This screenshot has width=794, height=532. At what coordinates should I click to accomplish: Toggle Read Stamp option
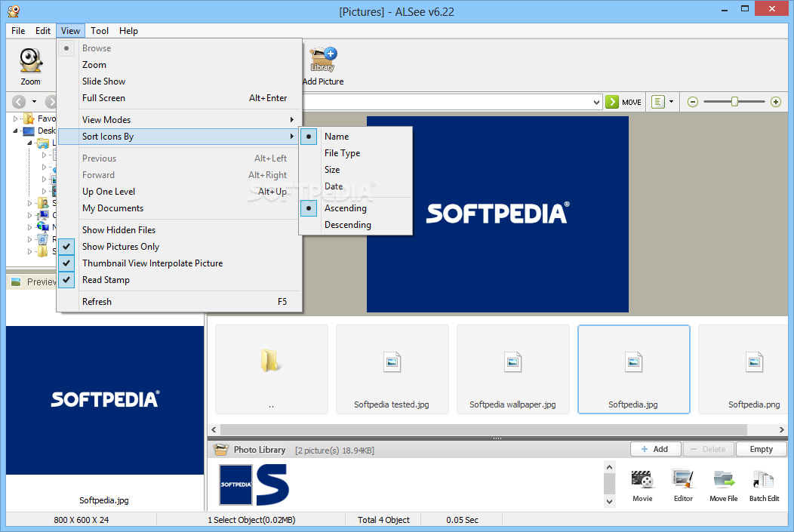tap(180, 280)
